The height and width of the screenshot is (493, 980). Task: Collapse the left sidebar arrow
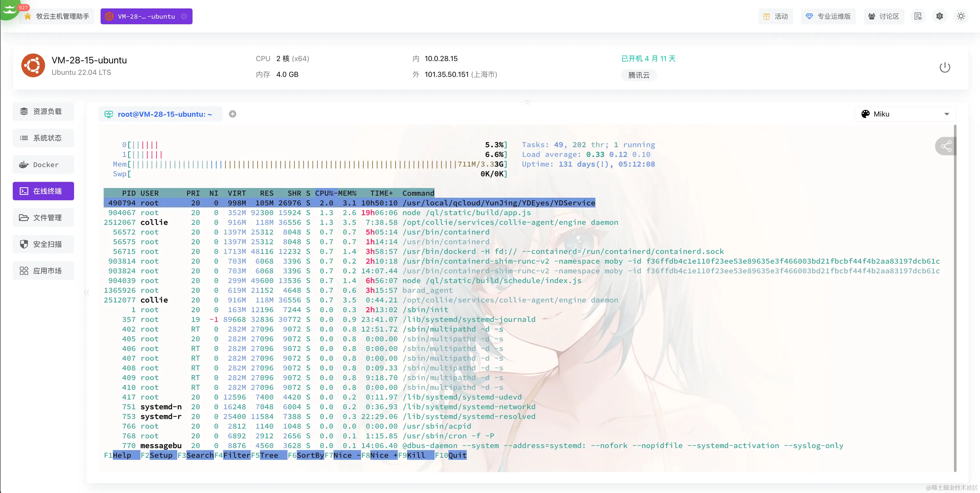(x=86, y=292)
